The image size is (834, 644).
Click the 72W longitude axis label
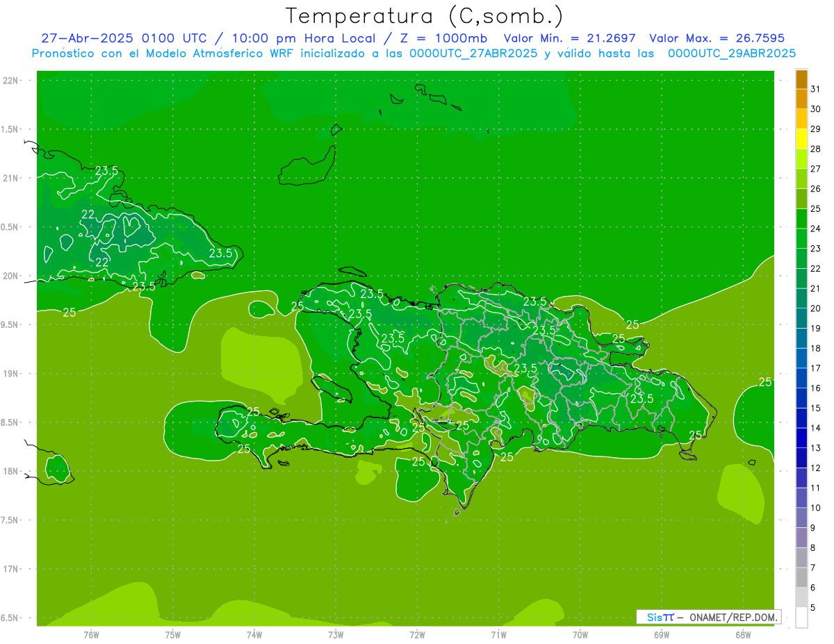[x=417, y=635]
